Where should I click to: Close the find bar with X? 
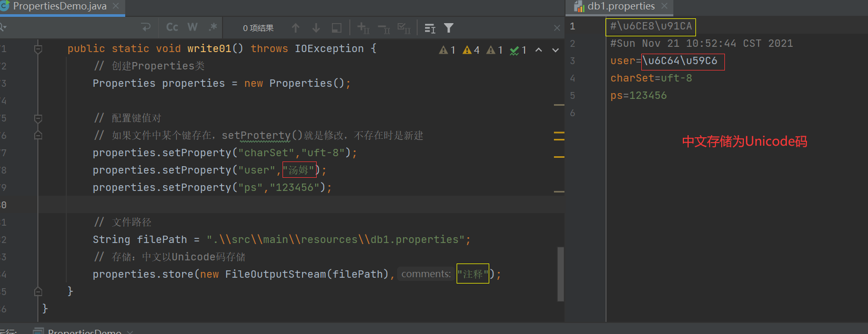tap(557, 28)
